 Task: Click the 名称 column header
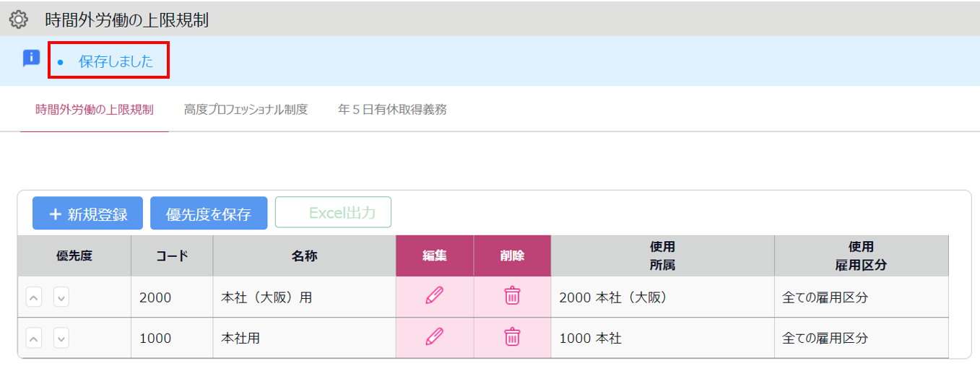[x=305, y=256]
